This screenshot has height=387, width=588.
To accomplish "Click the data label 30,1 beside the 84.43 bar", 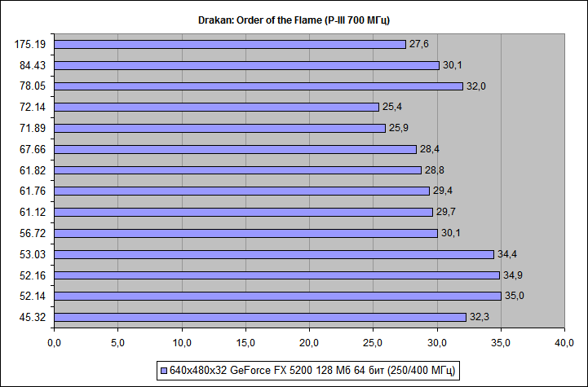I will [x=453, y=65].
